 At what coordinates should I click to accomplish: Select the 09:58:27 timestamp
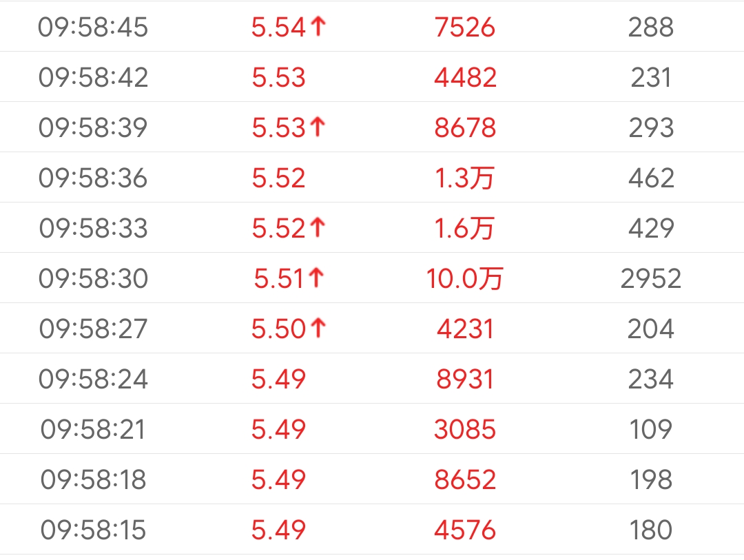[x=93, y=329]
